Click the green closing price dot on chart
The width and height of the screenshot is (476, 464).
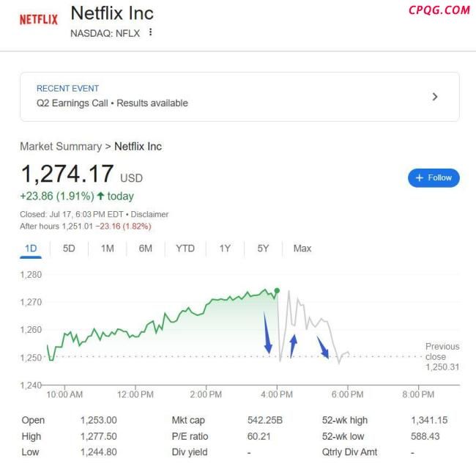(277, 291)
